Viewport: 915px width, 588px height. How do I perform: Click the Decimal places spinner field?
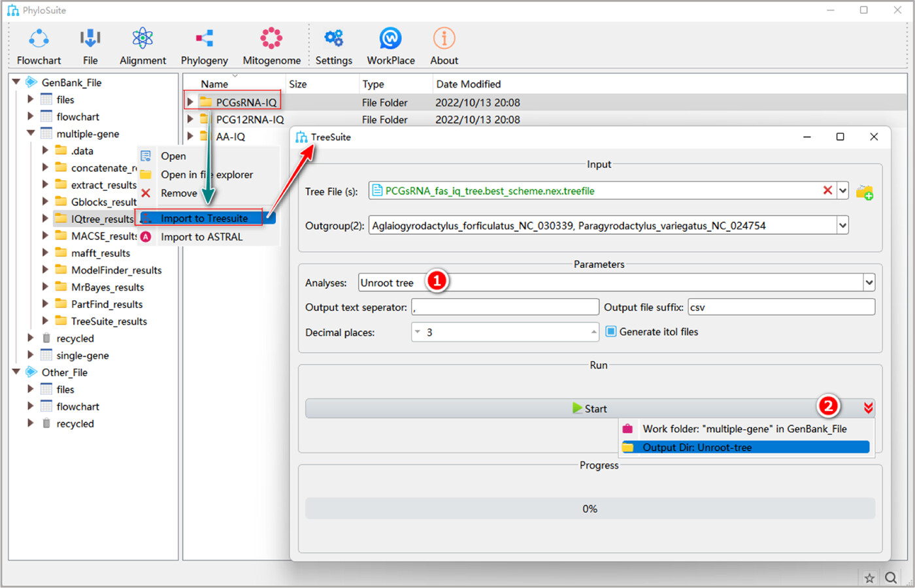(505, 332)
